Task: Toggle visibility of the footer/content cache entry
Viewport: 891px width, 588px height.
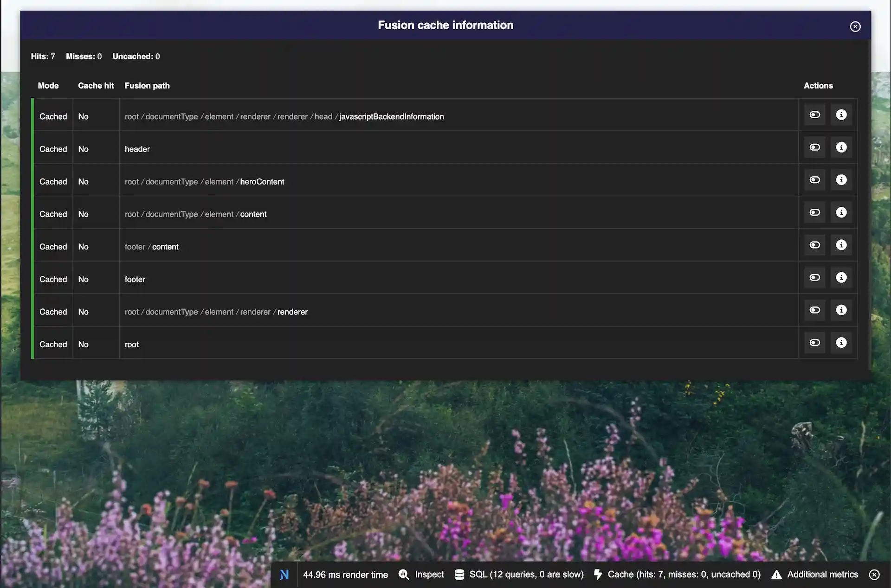Action: pyautogui.click(x=815, y=245)
